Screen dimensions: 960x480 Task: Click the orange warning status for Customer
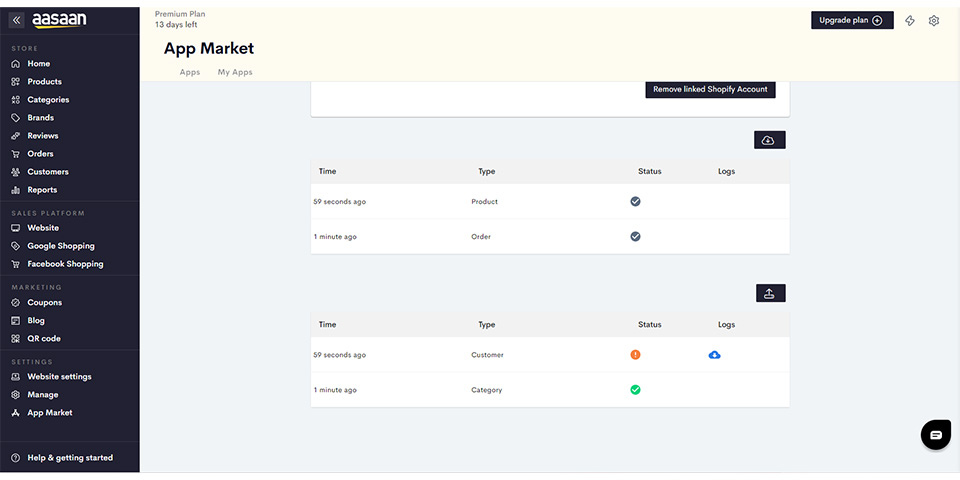(x=636, y=354)
